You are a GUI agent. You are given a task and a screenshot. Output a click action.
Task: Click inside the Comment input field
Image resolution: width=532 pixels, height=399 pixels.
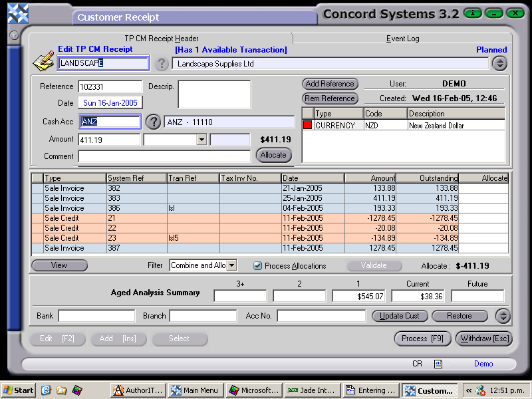click(x=166, y=156)
